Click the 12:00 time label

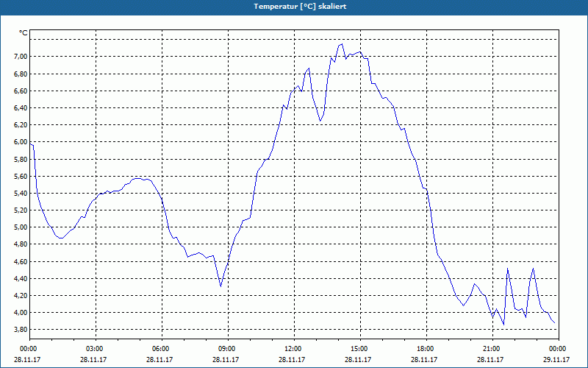[294, 349]
